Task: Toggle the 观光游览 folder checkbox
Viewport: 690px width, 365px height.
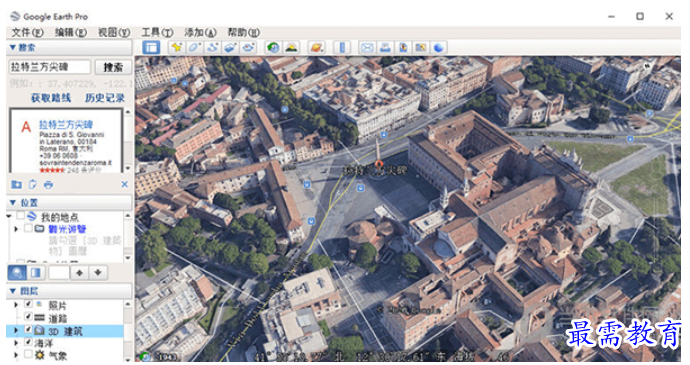Action: pyautogui.click(x=28, y=228)
